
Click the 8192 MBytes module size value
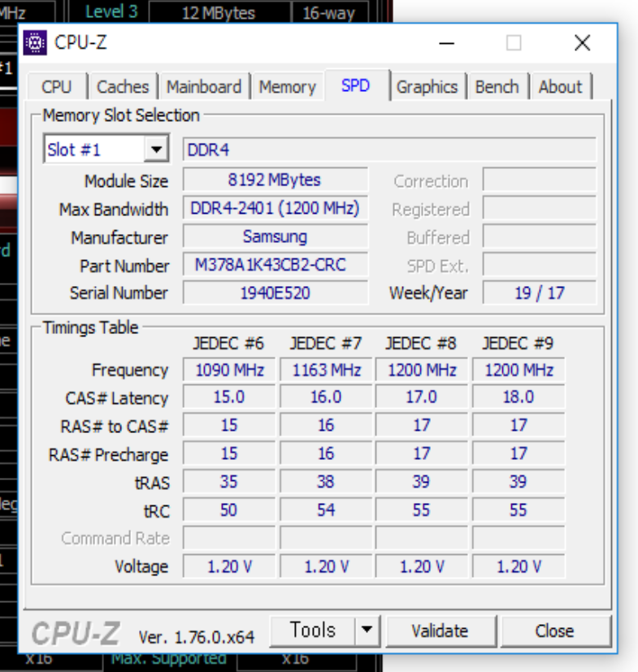276,180
